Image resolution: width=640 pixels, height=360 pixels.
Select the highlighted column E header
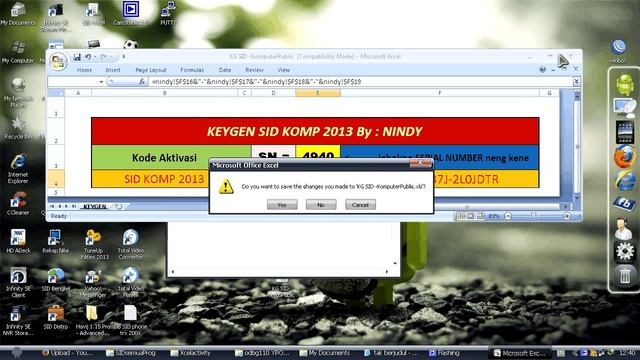[x=318, y=93]
